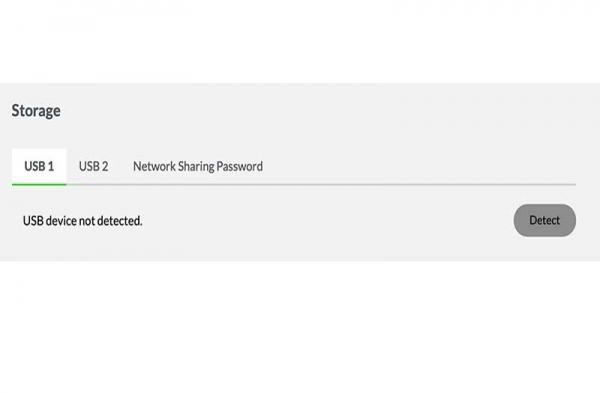
Task: Click the word 'Password' in the tab bar
Action: point(240,166)
